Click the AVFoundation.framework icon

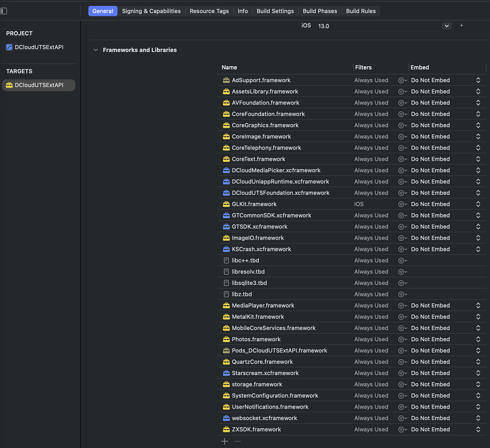[x=226, y=103]
